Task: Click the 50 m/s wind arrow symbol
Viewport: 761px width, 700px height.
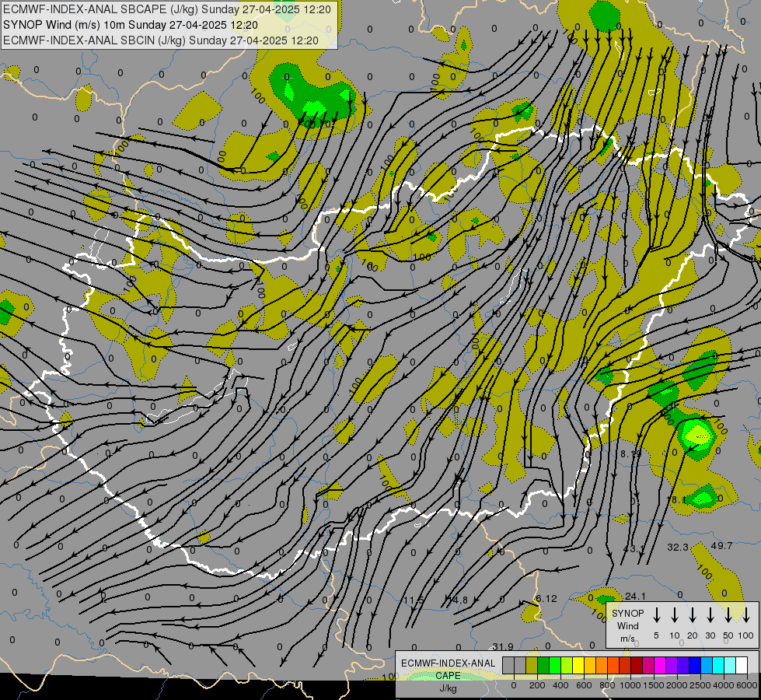Action: point(728,614)
